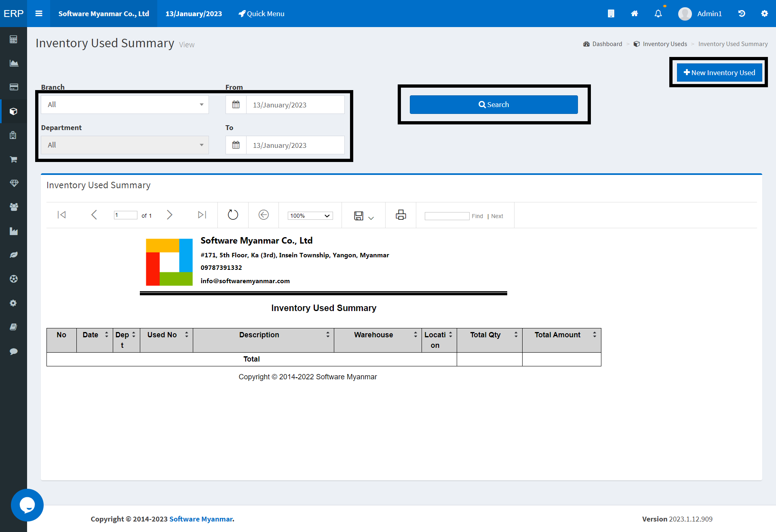Go to first report page
This screenshot has width=776, height=532.
(x=61, y=215)
